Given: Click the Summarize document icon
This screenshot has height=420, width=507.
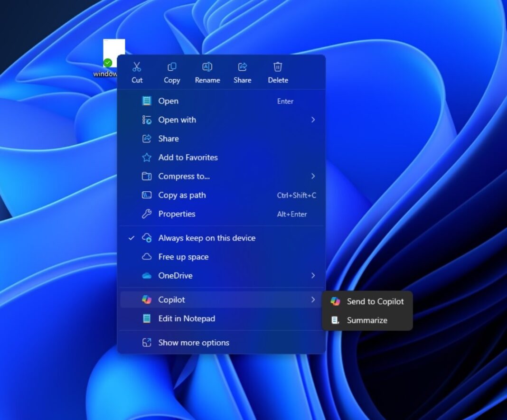Looking at the screenshot, I should coord(336,320).
